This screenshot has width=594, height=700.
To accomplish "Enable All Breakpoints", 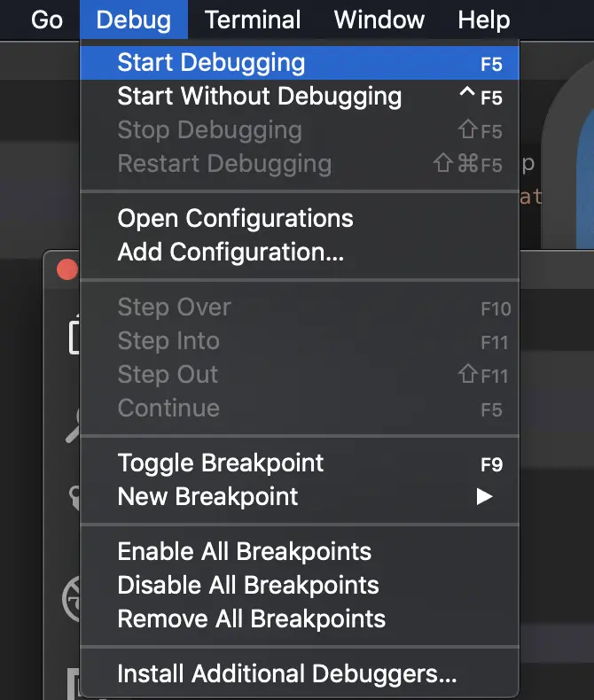I will coord(244,551).
